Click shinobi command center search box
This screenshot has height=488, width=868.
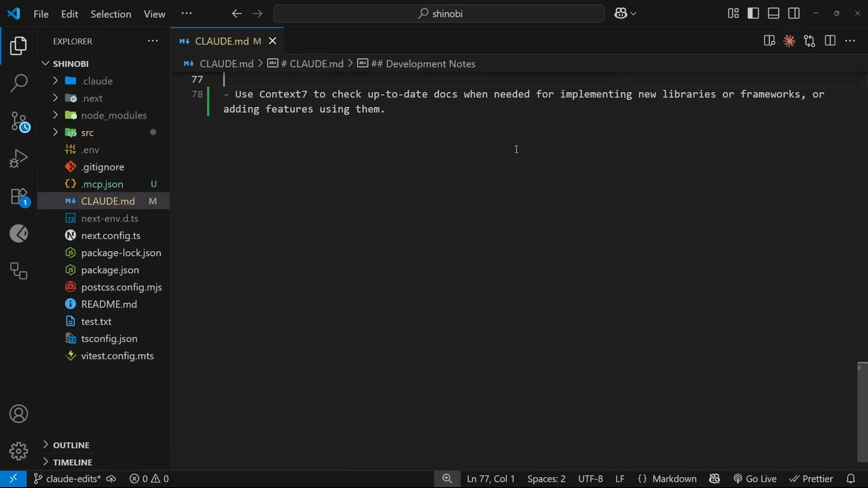(x=439, y=14)
